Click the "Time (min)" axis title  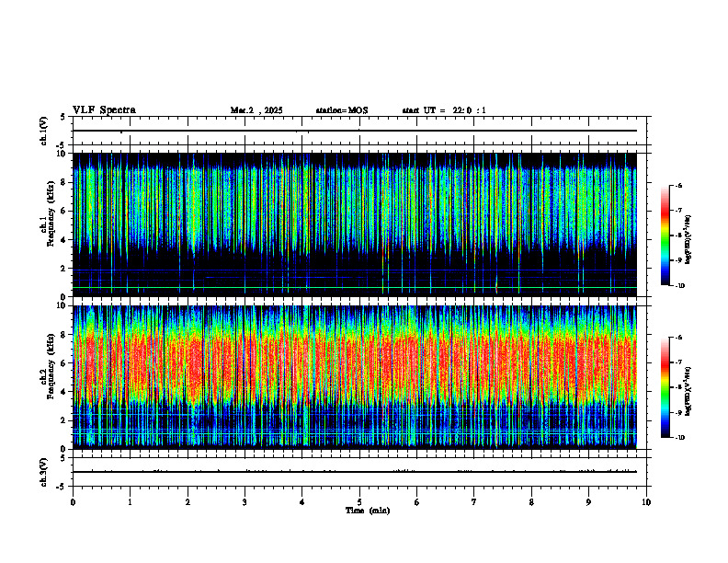click(x=368, y=511)
